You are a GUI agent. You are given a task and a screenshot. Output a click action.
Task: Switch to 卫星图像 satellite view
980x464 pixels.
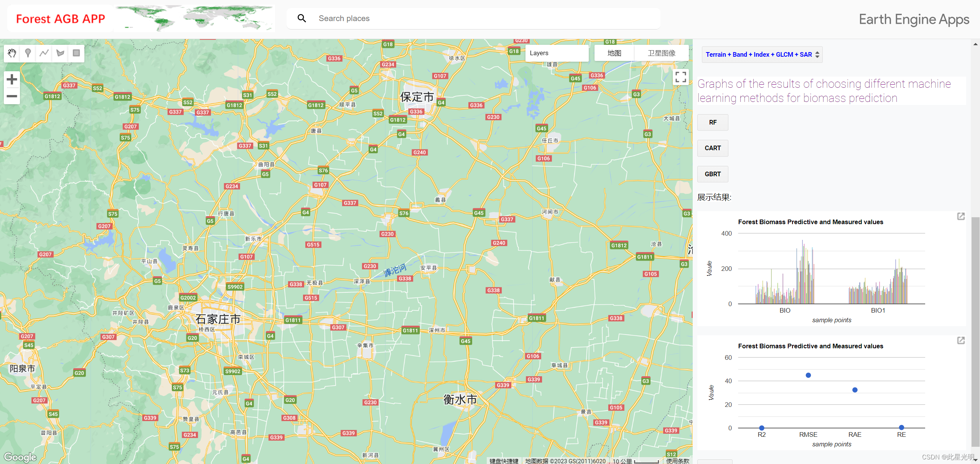pyautogui.click(x=661, y=53)
